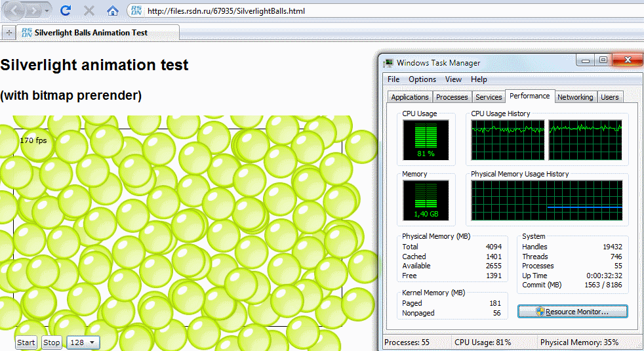Viewport: 644px width, 351px height.
Task: Open the View menu in Task Manager
Action: 453,79
